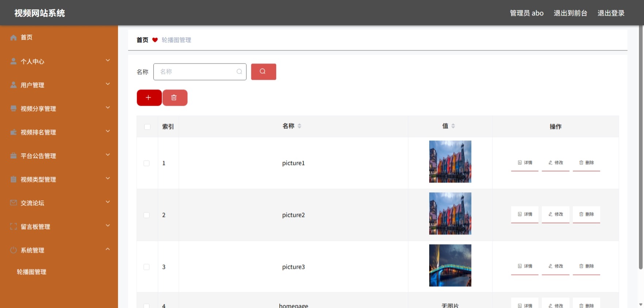This screenshot has height=308, width=644.
Task: Open 详情 for row picture3
Action: point(525,266)
